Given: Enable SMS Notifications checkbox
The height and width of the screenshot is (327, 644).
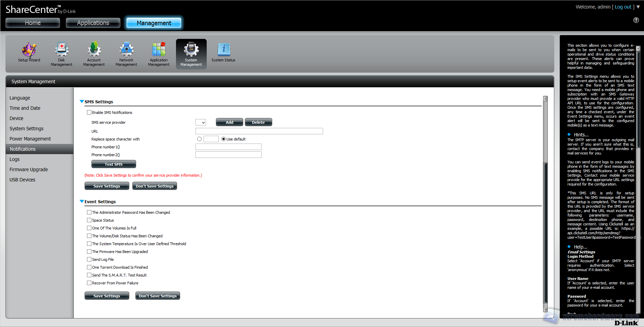Looking at the screenshot, I should [89, 113].
